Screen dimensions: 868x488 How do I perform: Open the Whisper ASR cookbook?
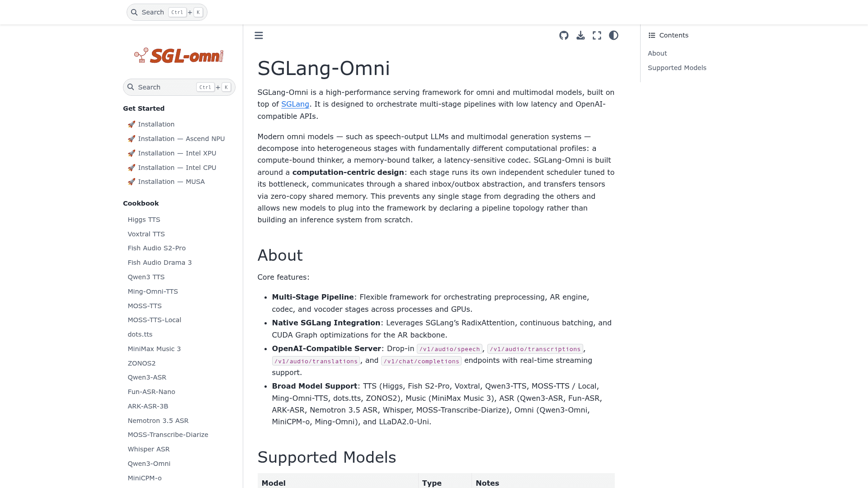tap(149, 449)
